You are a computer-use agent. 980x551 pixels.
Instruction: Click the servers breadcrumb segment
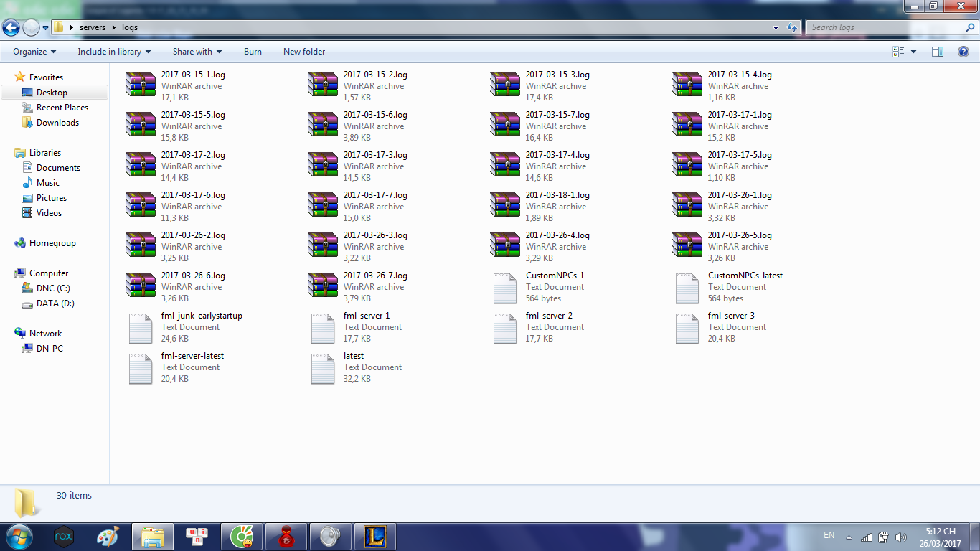pyautogui.click(x=93, y=28)
